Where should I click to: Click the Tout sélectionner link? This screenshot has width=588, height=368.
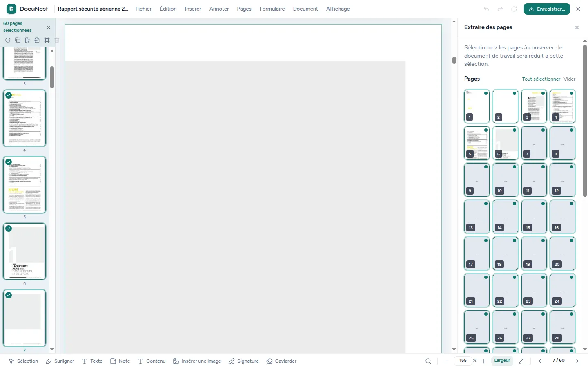[541, 79]
